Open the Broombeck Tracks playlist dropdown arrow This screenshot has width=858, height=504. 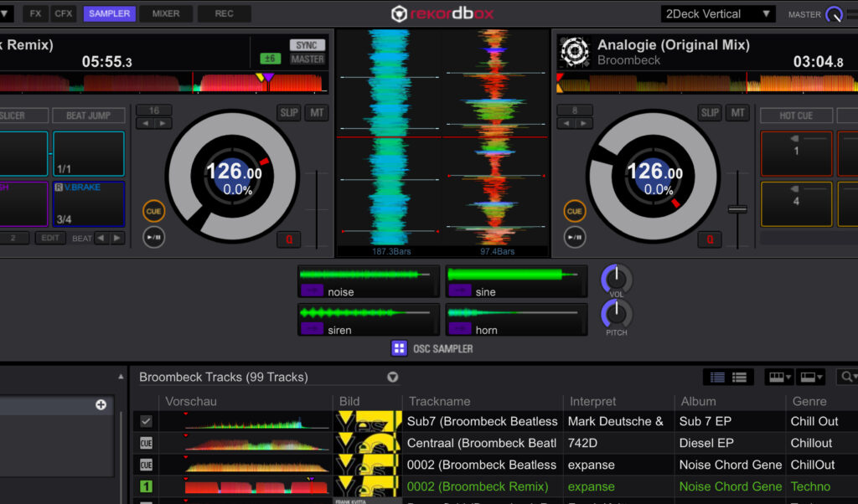click(392, 378)
